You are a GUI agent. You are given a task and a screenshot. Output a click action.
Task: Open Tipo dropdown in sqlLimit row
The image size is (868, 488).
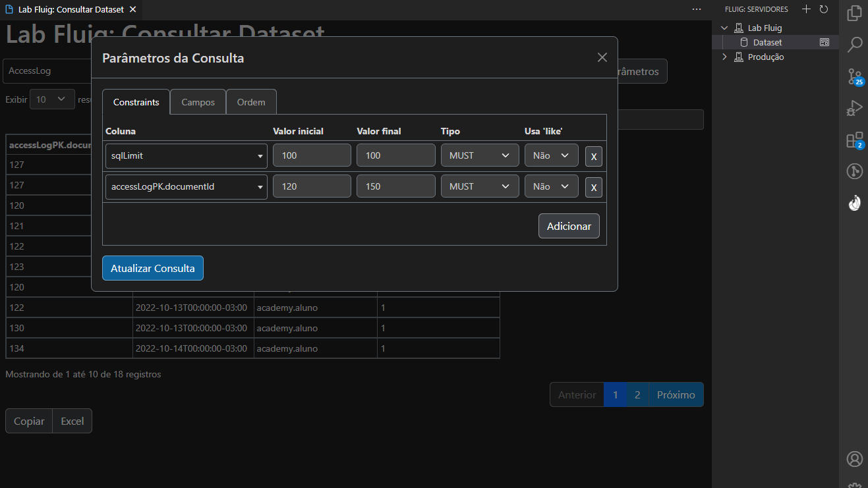click(480, 156)
